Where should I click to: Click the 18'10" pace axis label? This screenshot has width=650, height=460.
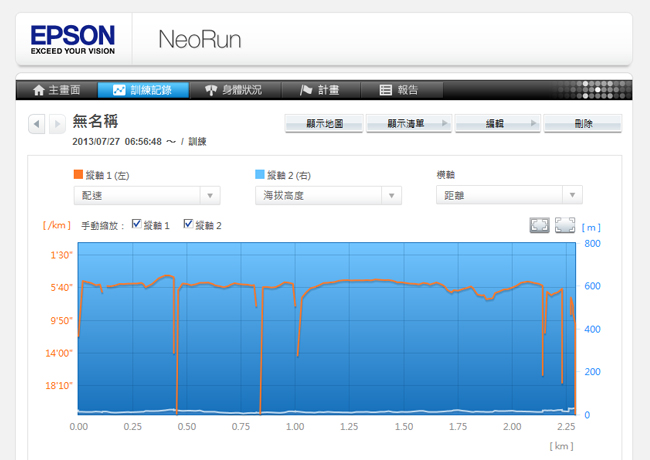coord(59,386)
